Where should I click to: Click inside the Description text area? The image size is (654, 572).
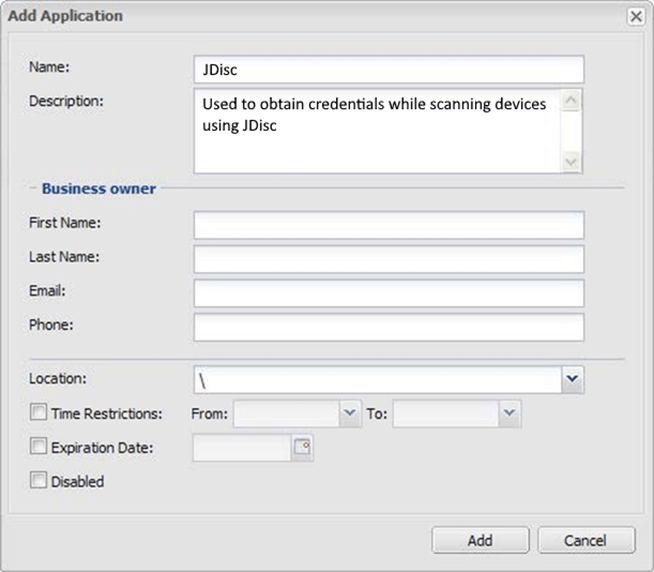[x=377, y=131]
